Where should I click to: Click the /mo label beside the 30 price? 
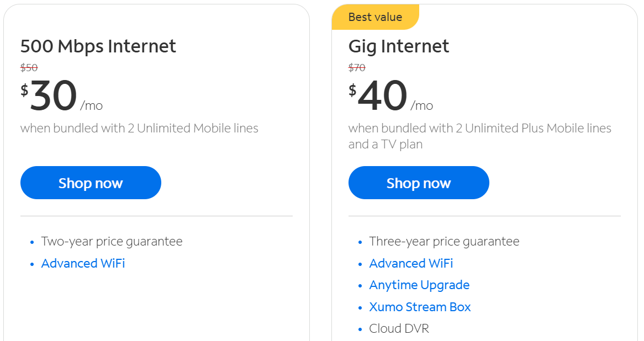(91, 105)
